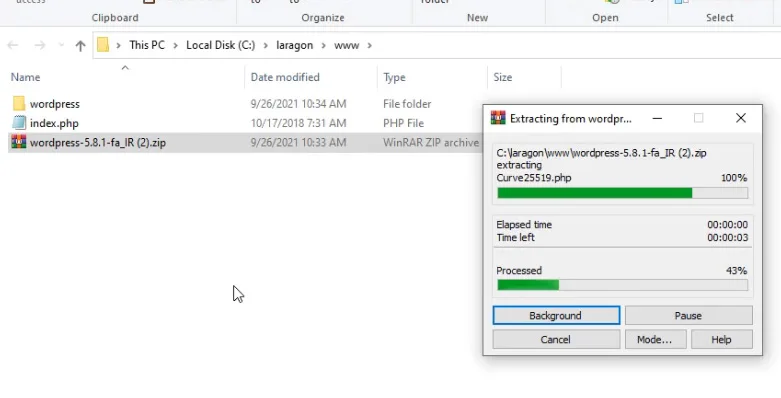Navigate back with the back arrow
Viewport: 781px width, 398px height.
pyautogui.click(x=13, y=45)
